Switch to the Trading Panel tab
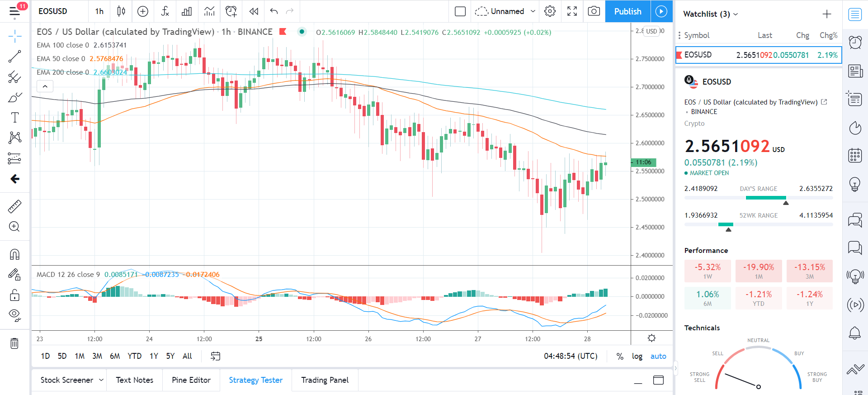This screenshot has height=395, width=868. click(x=325, y=380)
